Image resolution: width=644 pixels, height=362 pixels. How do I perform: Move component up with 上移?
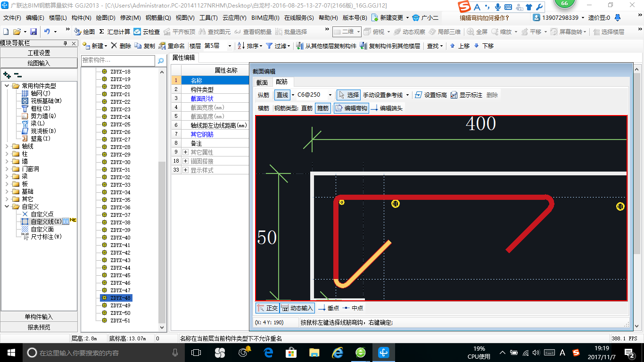(460, 46)
